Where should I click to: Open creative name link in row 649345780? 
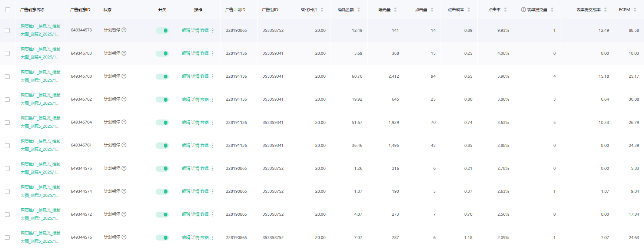pyautogui.click(x=40, y=76)
